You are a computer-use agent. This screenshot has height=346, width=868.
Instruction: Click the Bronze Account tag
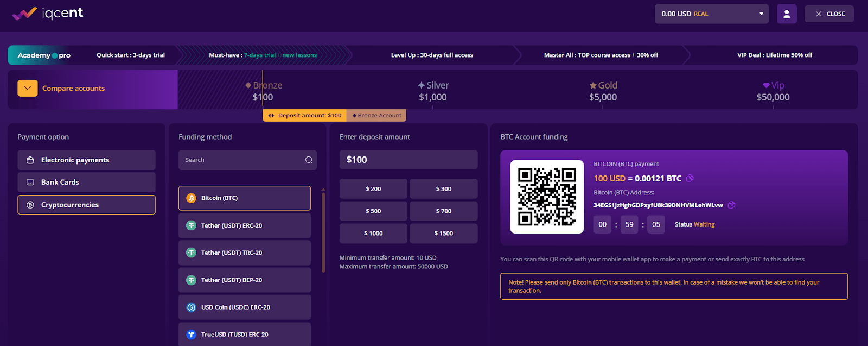point(376,115)
